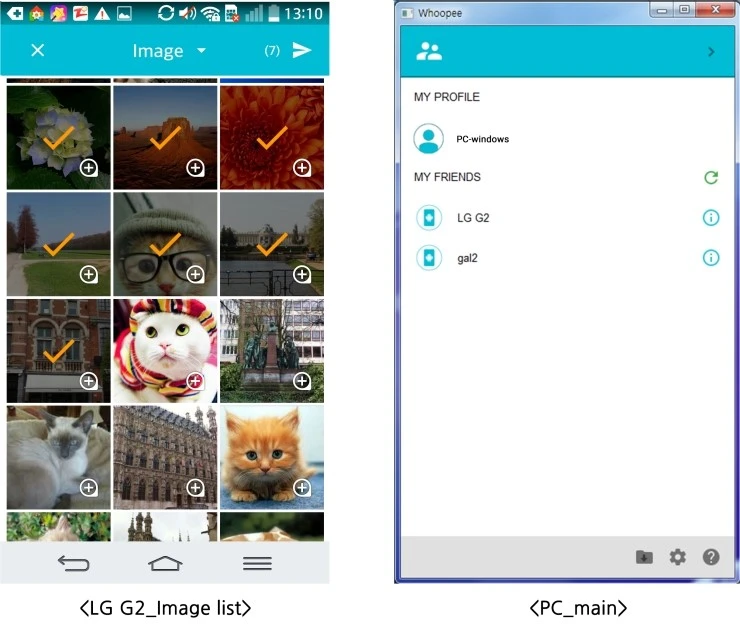Select the white cat with striped scarf photo

coord(165,351)
